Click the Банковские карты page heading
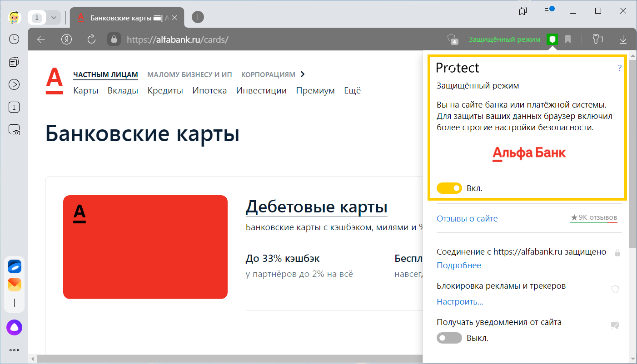Screen dimensions: 637x364 (x=142, y=134)
